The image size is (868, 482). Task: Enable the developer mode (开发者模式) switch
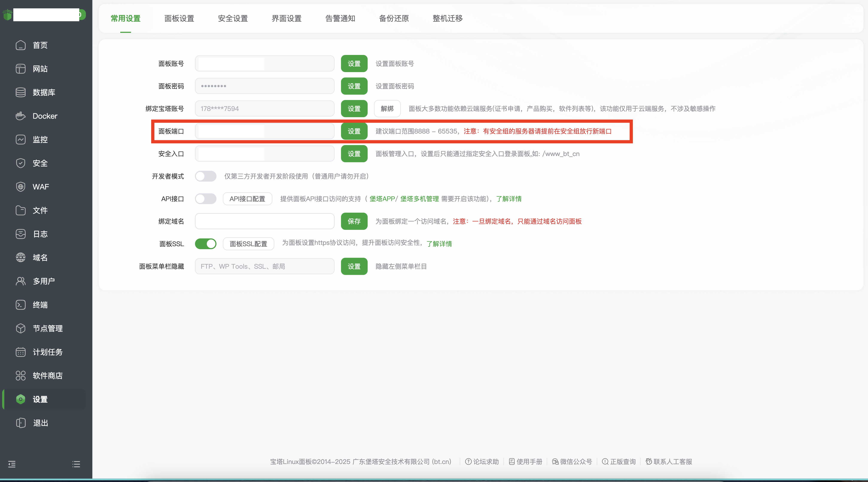(206, 176)
